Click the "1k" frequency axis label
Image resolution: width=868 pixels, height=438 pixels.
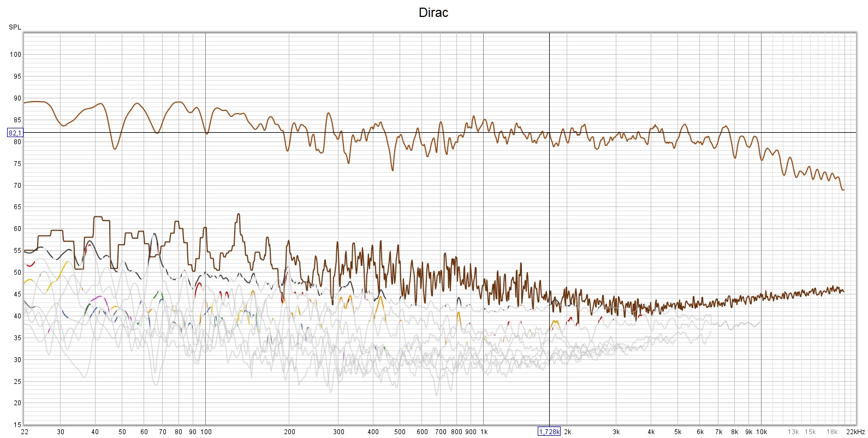coord(484,432)
